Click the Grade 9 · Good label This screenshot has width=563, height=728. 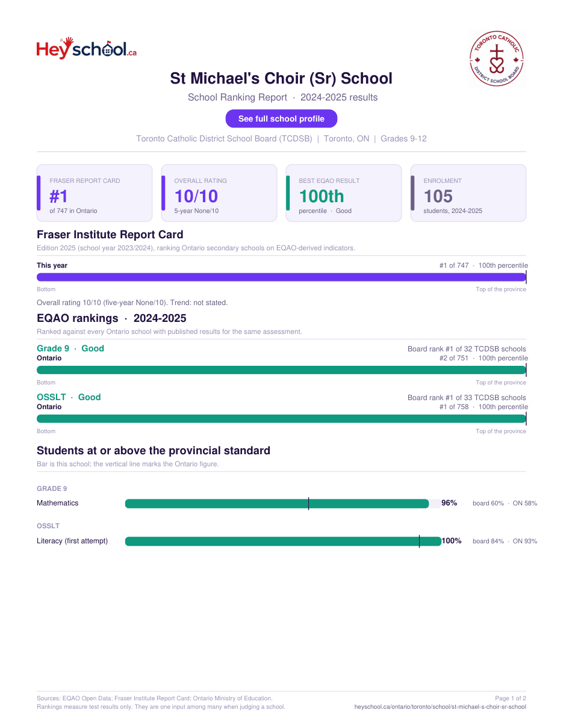70,348
